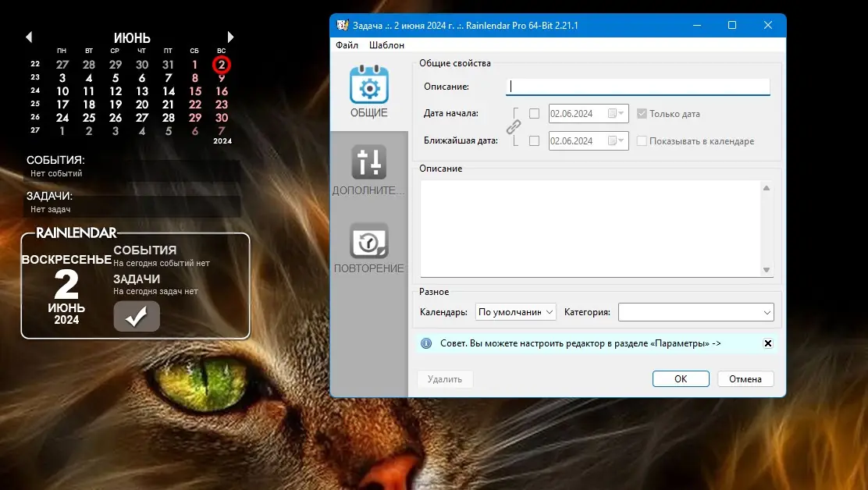The image size is (868, 490).
Task: Confirm with the OK button
Action: pos(681,379)
